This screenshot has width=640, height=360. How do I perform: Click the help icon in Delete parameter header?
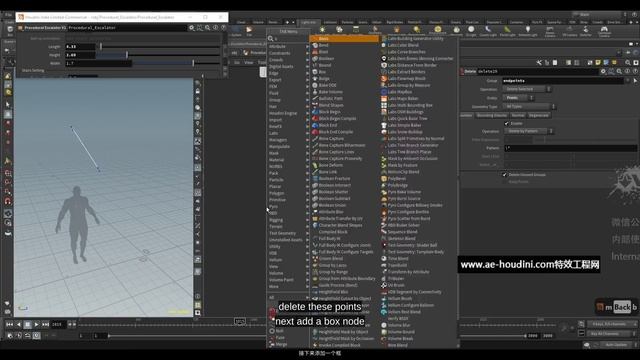pos(635,71)
